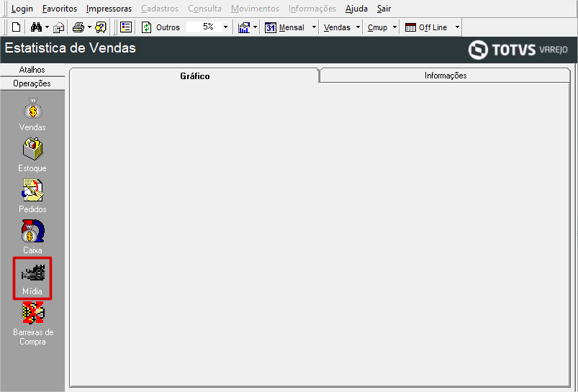Click the Vendas toolbar button

point(337,27)
